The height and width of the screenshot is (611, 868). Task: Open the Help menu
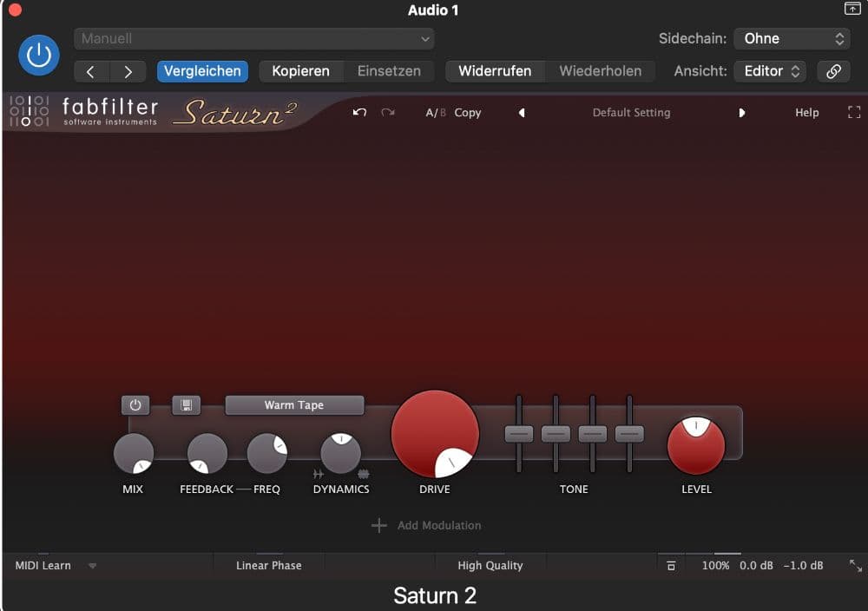[x=806, y=113]
